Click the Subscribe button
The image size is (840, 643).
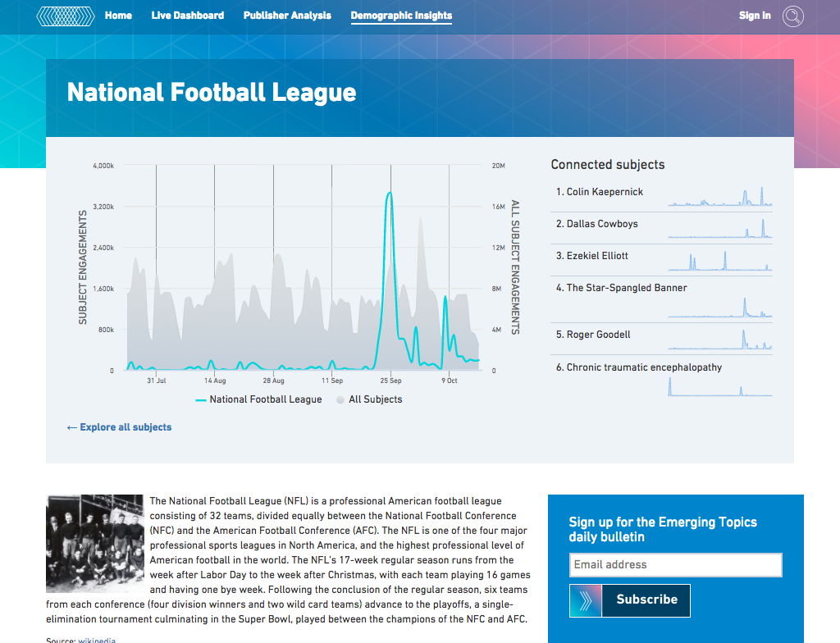[x=646, y=600]
